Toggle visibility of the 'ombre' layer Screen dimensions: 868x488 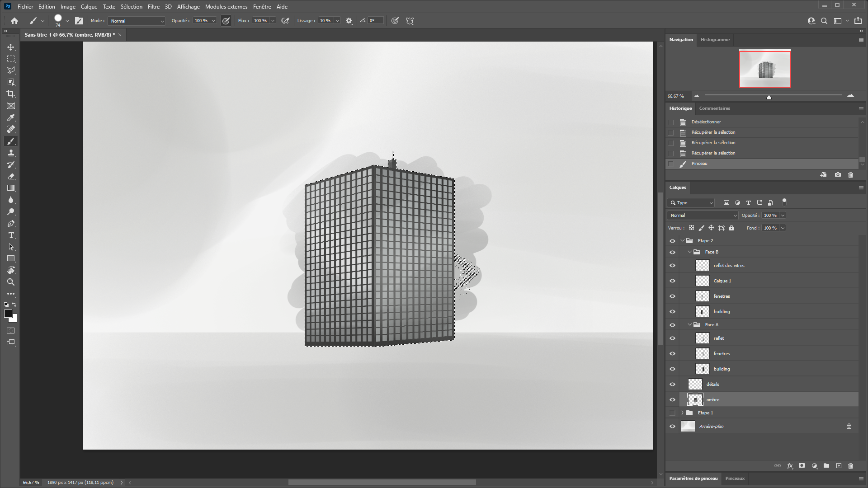672,399
